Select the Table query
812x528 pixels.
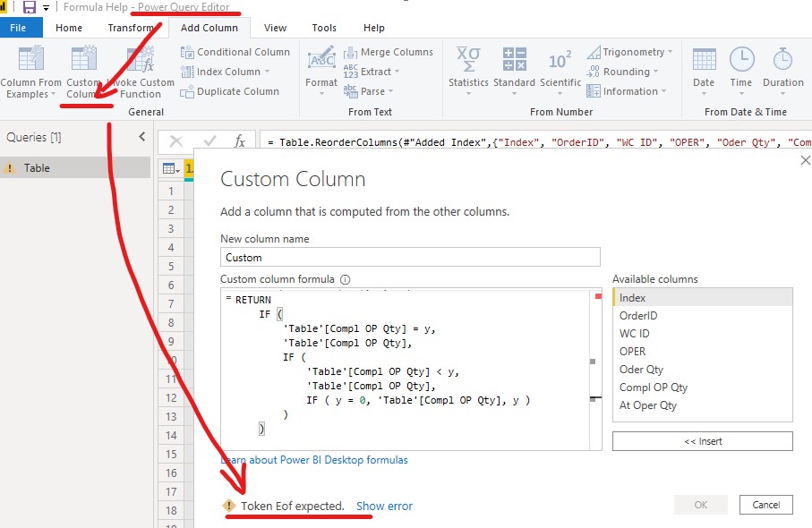coord(75,167)
